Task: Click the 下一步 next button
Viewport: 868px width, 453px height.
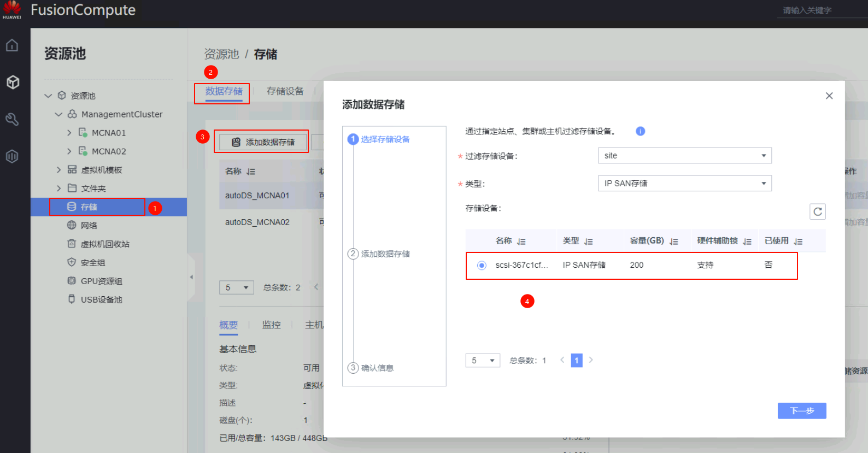Action: tap(801, 410)
